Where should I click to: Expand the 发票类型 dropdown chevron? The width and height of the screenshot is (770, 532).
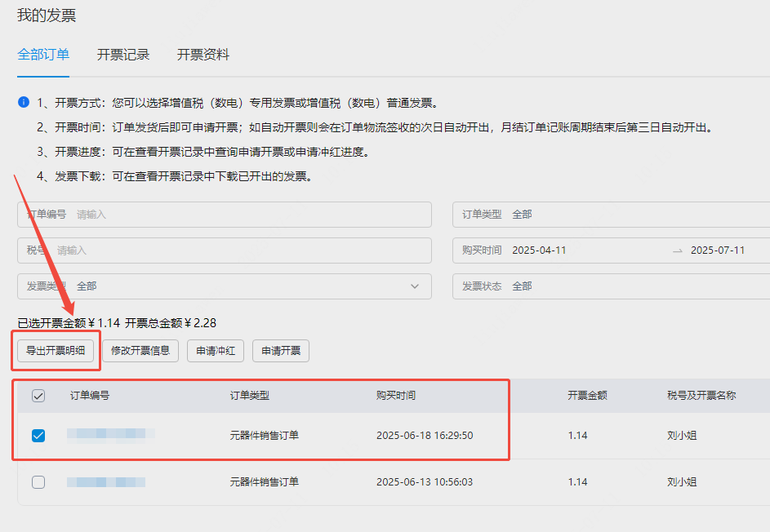click(415, 286)
